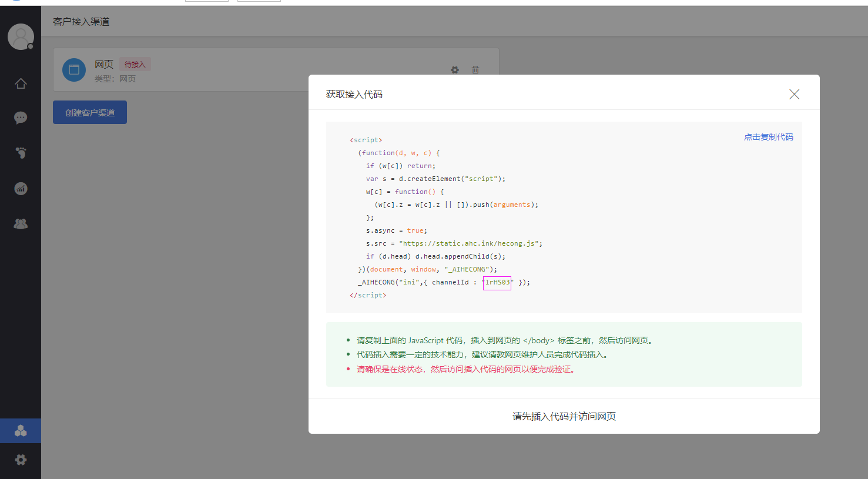
Task: Open the chat bubble icon in sidebar
Action: point(21,118)
